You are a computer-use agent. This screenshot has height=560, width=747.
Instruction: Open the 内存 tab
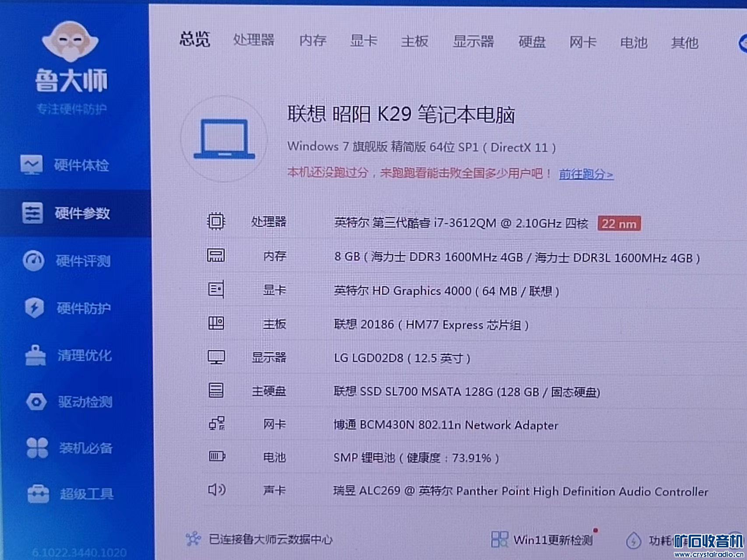click(x=313, y=41)
